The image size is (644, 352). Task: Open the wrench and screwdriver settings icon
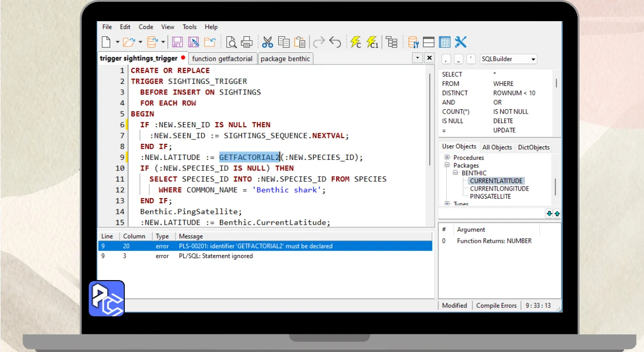[x=460, y=42]
